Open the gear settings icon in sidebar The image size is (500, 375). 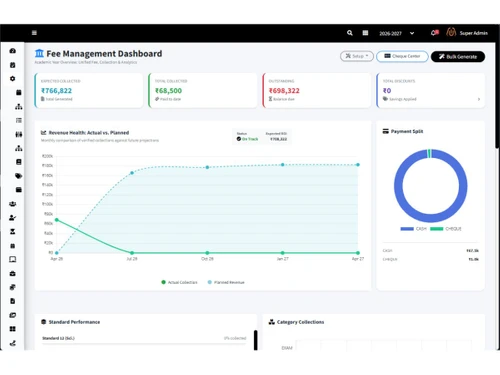pyautogui.click(x=13, y=79)
